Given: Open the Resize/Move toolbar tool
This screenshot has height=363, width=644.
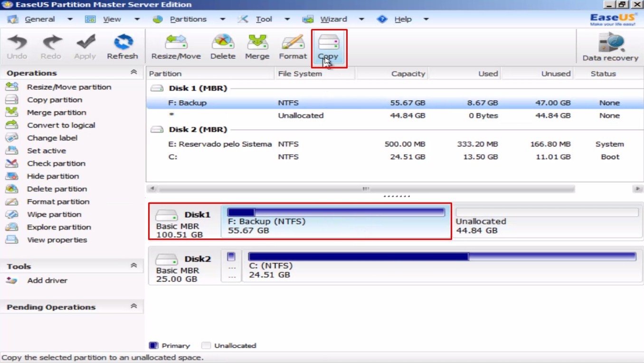Looking at the screenshot, I should point(176,47).
